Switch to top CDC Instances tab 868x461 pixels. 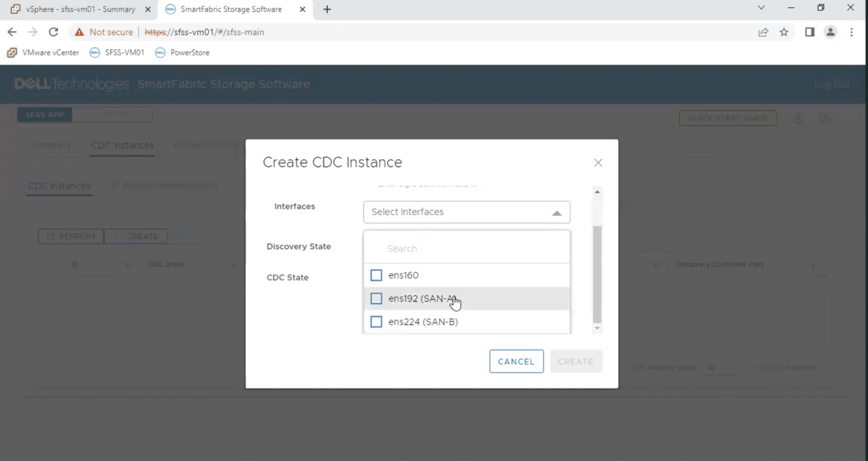point(123,146)
